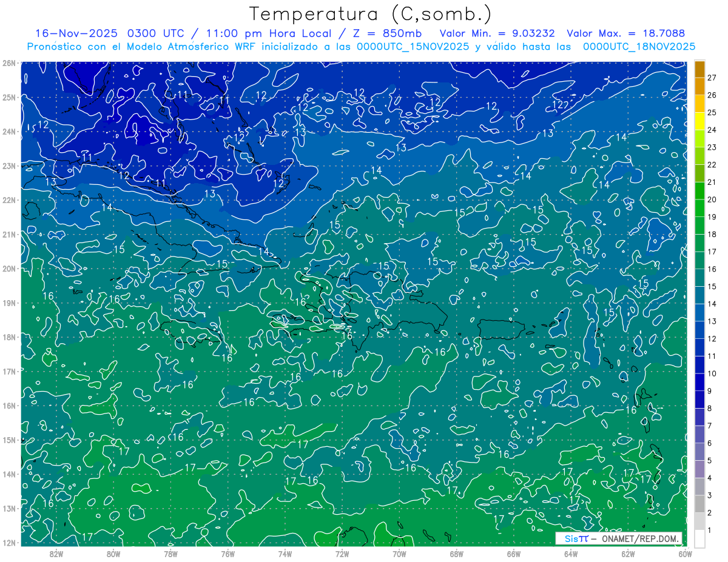Click the 18N latitude axis label
The image size is (728, 562).
[8, 337]
